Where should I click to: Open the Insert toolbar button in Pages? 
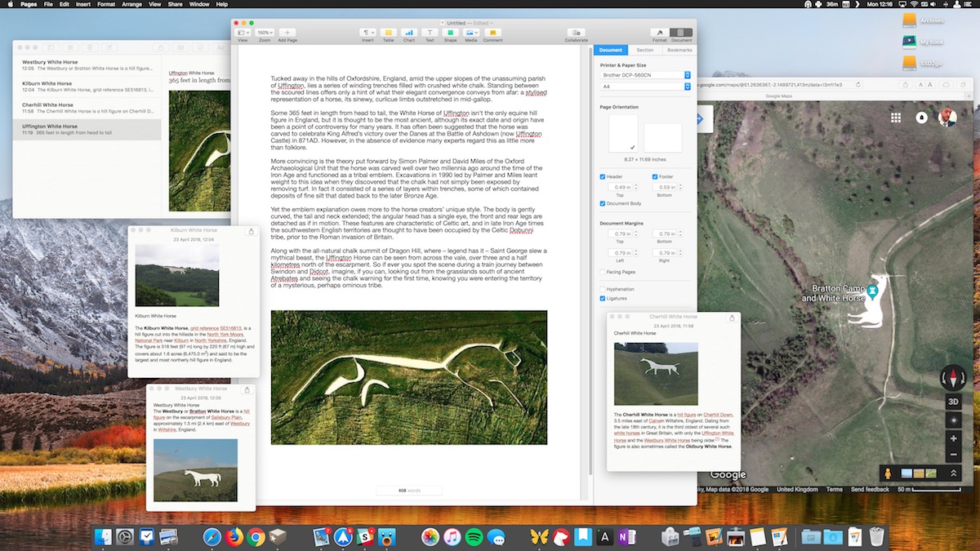coord(367,33)
